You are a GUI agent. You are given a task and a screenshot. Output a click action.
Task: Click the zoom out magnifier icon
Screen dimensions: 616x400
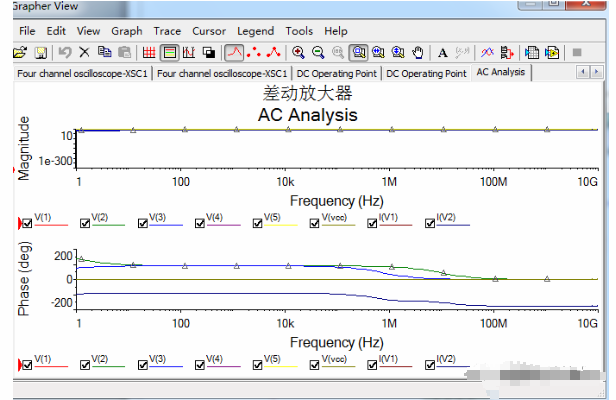pos(318,52)
